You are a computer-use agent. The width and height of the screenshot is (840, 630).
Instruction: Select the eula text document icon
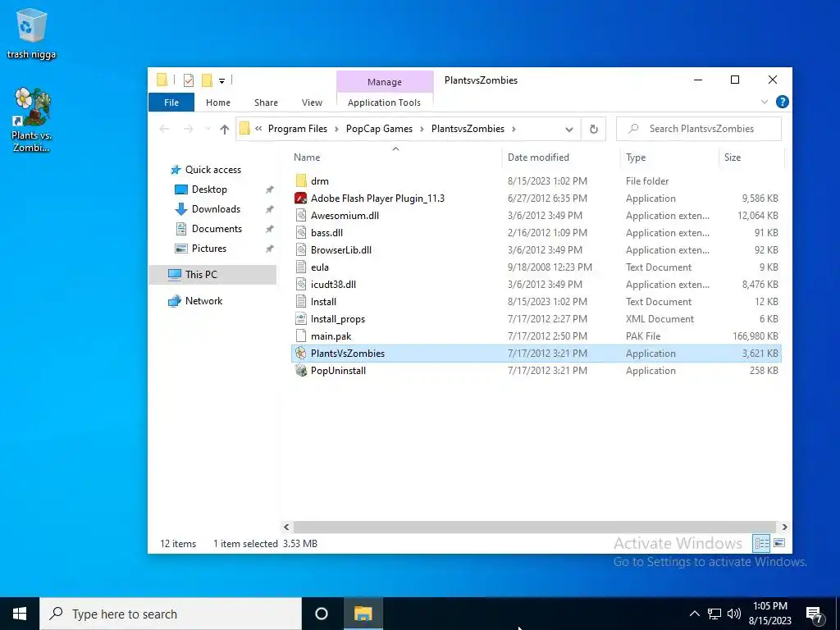click(301, 267)
